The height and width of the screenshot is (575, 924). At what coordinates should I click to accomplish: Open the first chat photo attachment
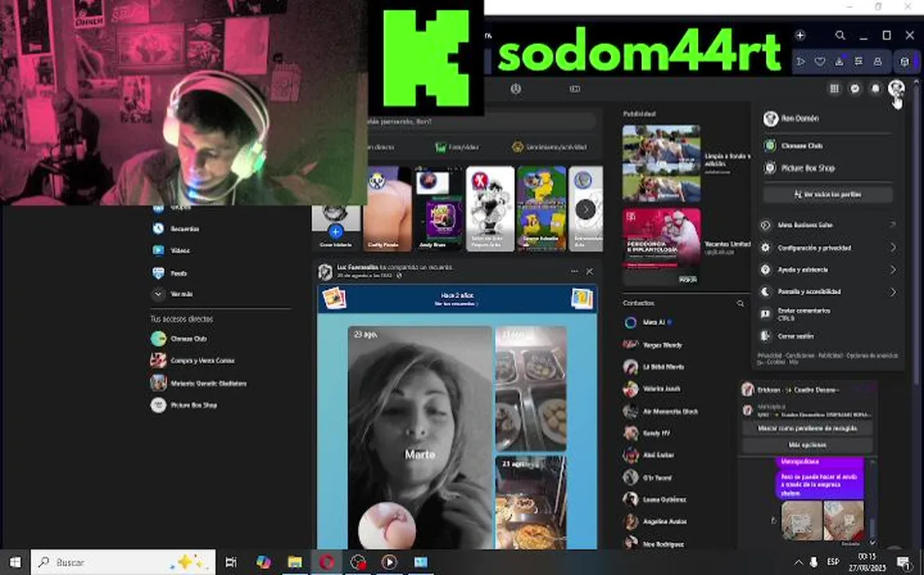pyautogui.click(x=802, y=520)
